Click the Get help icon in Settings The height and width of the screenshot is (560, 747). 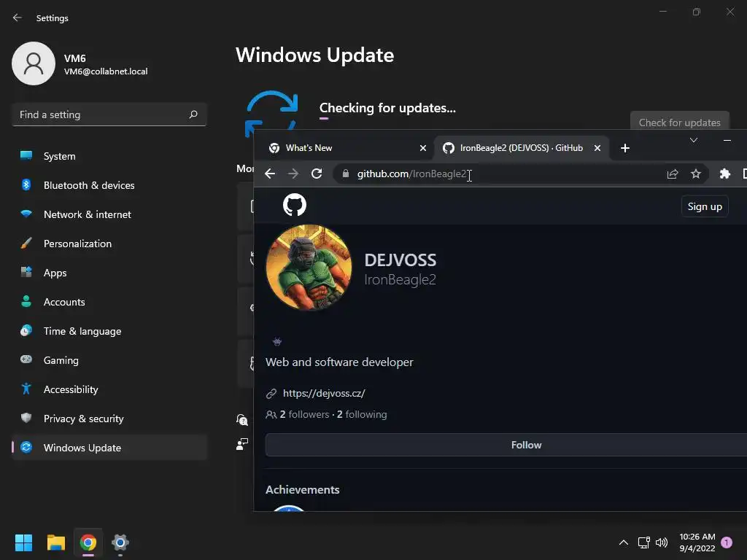242,419
